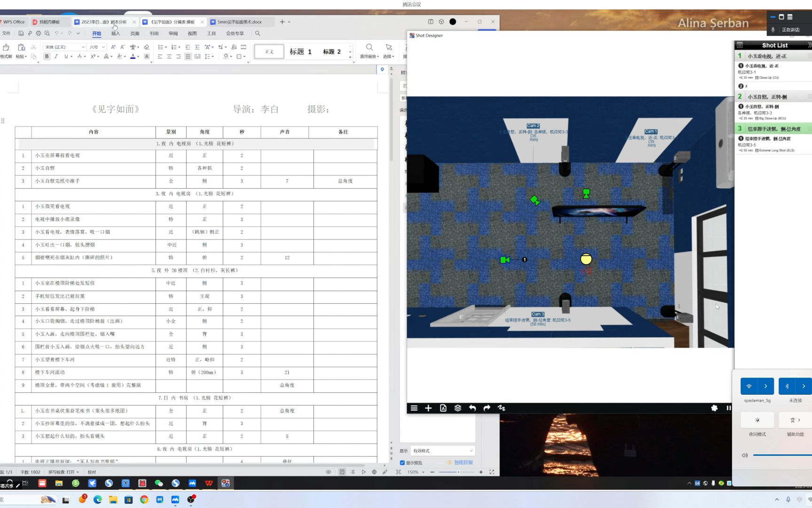Undo last action in Shot Designer
The image size is (812, 508).
coord(472,408)
